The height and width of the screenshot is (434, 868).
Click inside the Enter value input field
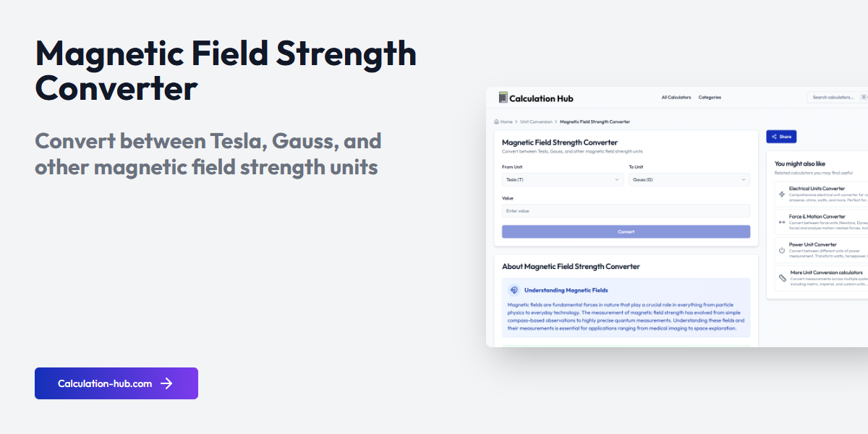click(x=626, y=210)
